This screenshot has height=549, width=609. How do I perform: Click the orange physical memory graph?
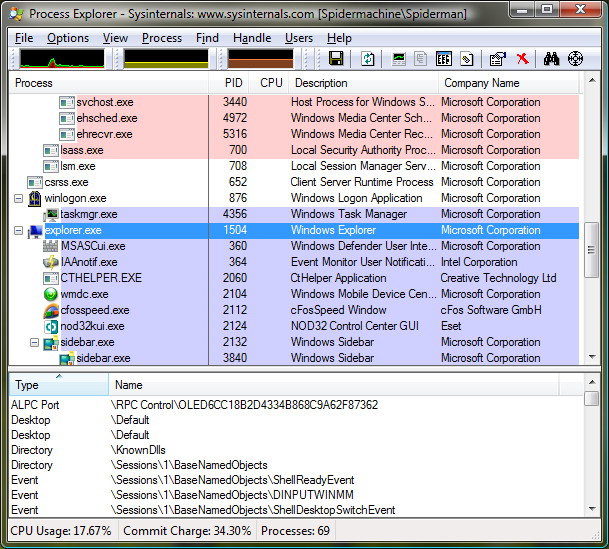tap(260, 59)
